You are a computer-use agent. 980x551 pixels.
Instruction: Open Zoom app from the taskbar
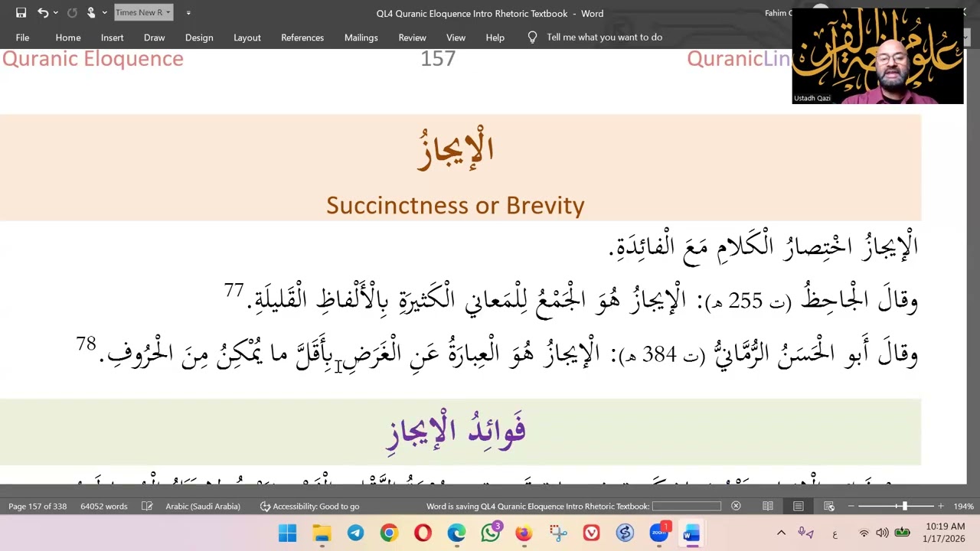tap(658, 533)
